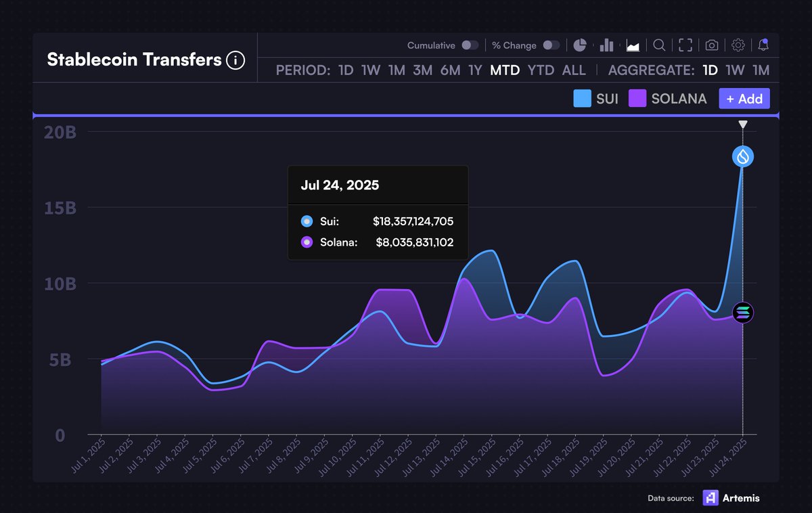Viewport: 812px width, 513px height.
Task: Set aggregate to 1M
Action: (x=761, y=70)
